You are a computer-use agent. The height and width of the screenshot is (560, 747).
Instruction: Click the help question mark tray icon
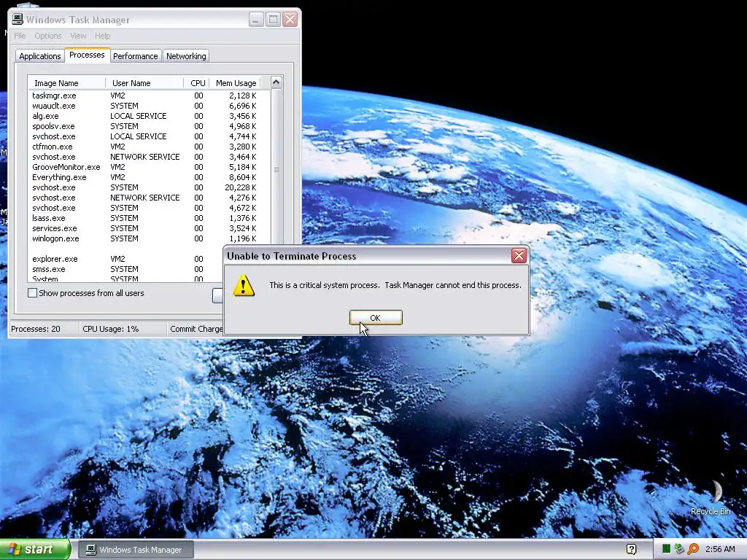coord(631,550)
